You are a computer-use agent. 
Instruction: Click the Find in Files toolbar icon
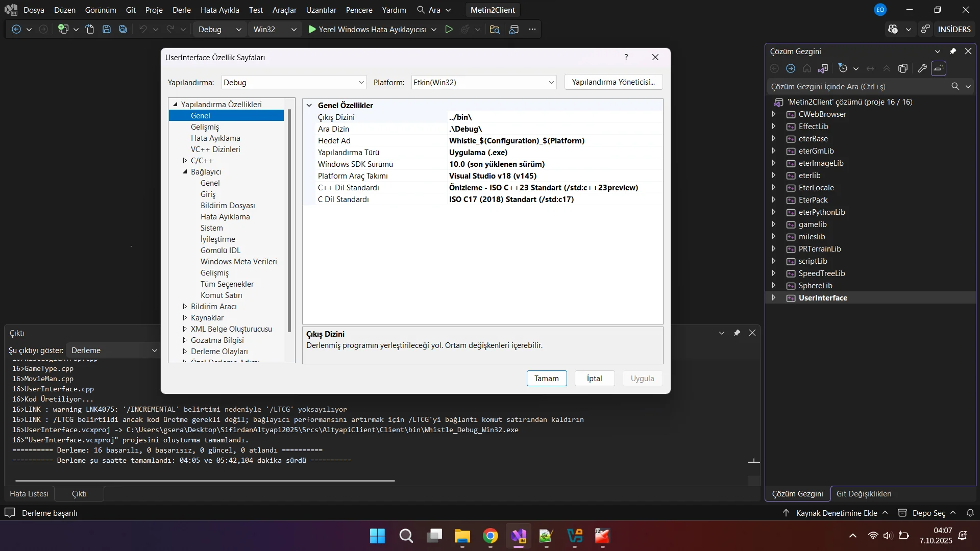(x=495, y=30)
